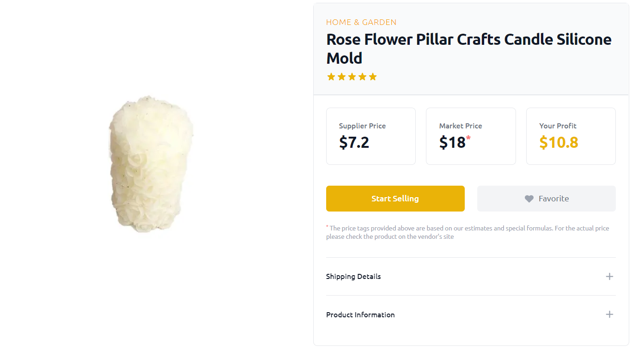Image resolution: width=644 pixels, height=351 pixels.
Task: Click the Supplier Price card
Action: 371,136
